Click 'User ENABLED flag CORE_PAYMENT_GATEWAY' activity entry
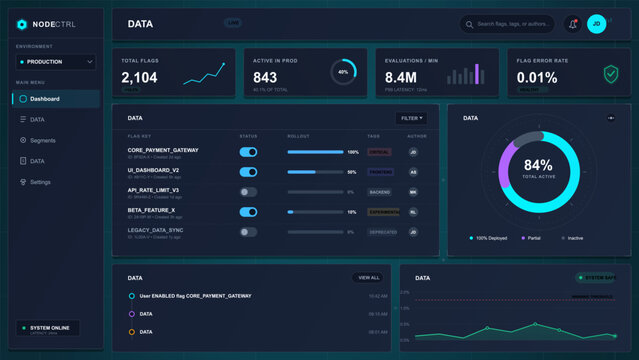639x360 pixels. [195, 296]
